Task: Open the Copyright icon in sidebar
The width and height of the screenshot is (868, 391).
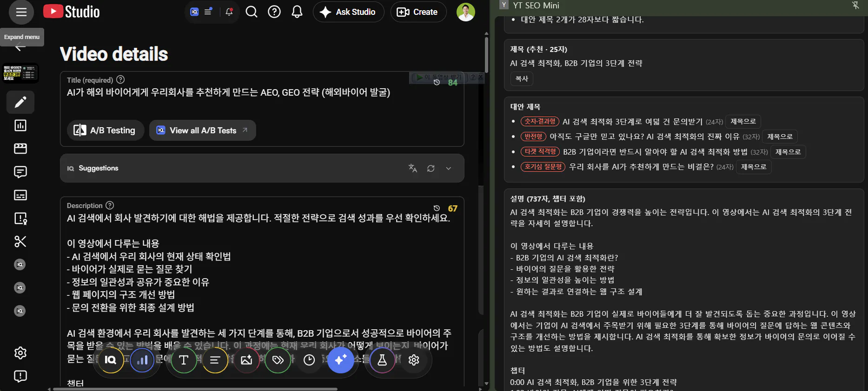Action: pos(20,218)
